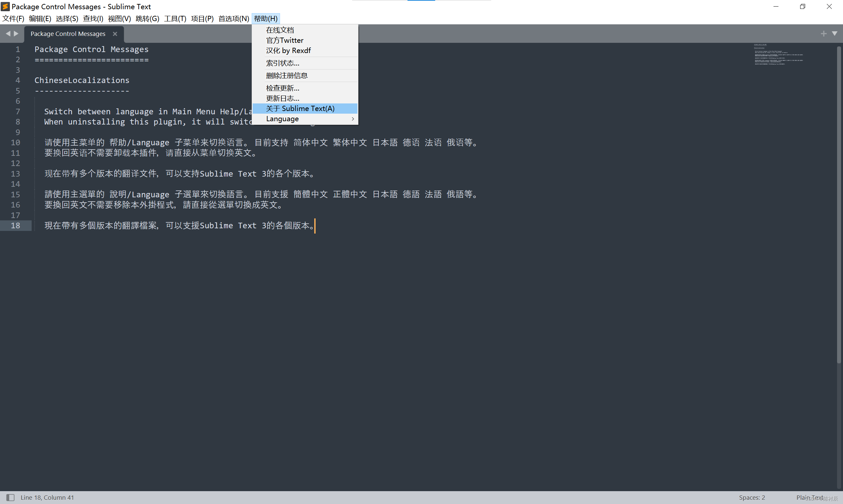843x504 pixels.
Task: Click the next tab right arrow
Action: (16, 33)
